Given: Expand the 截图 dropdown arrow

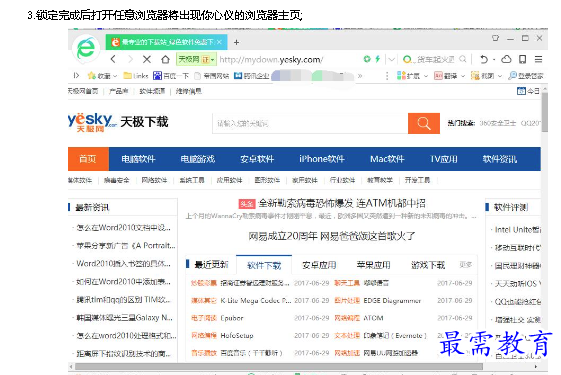Looking at the screenshot, I should coord(500,76).
